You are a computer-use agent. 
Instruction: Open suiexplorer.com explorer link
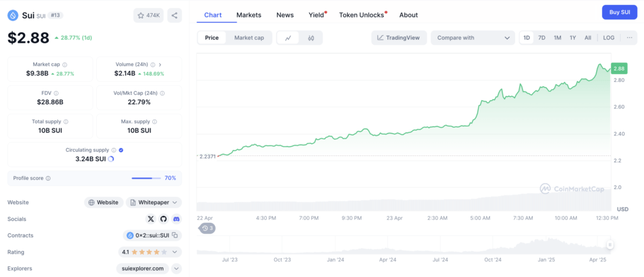click(x=143, y=269)
